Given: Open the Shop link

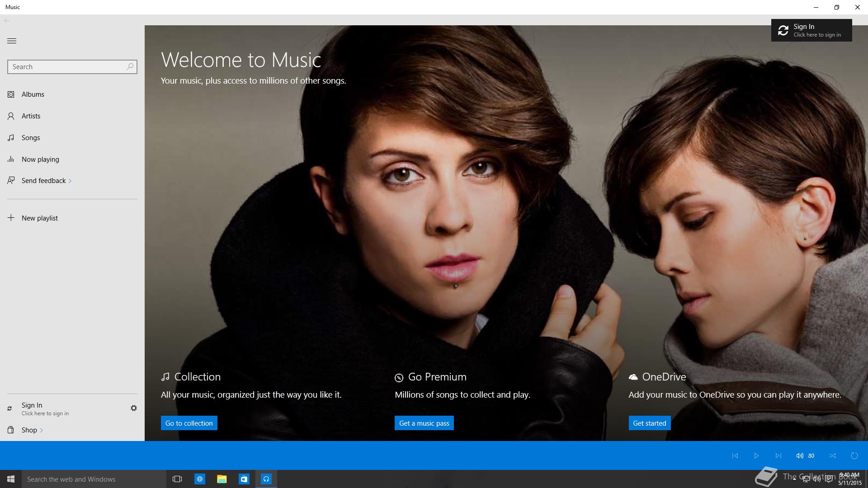Looking at the screenshot, I should click(29, 430).
